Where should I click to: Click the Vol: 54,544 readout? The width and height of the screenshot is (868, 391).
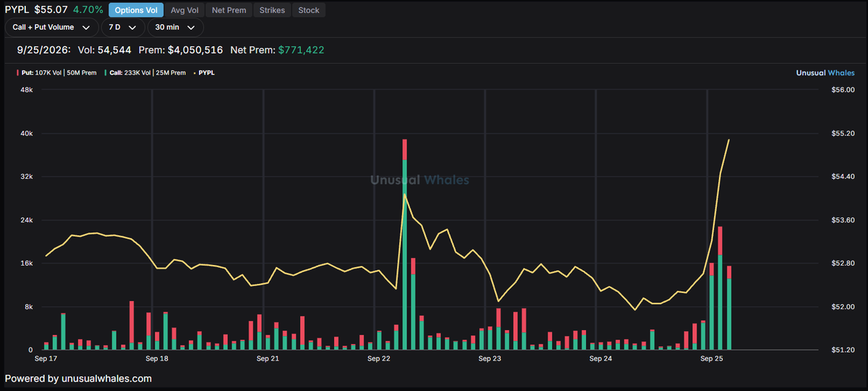coord(105,50)
